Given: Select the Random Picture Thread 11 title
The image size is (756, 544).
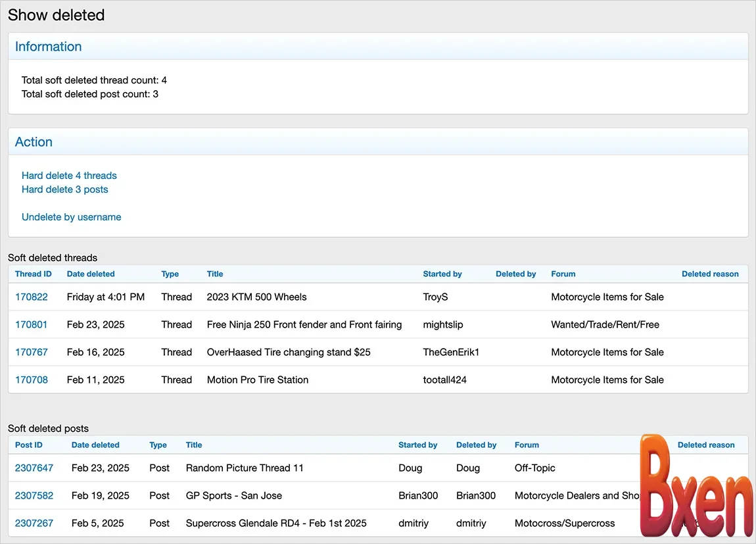Looking at the screenshot, I should (245, 468).
